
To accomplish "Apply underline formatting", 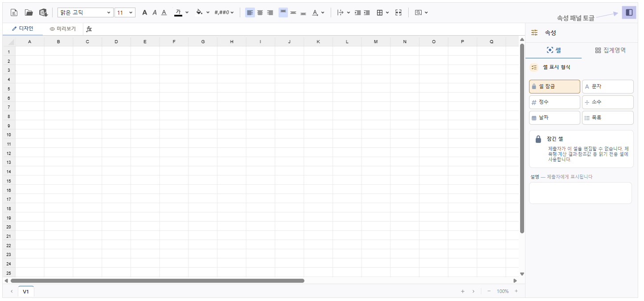I will 164,12.
